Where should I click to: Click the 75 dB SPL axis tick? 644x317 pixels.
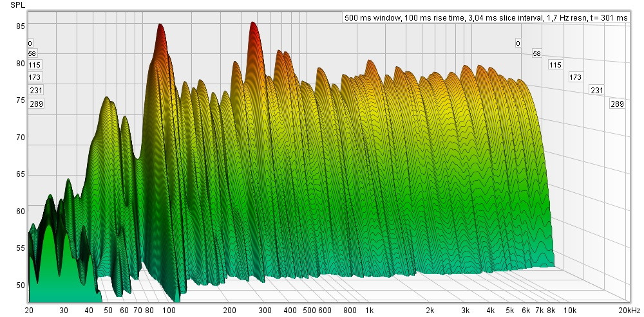click(x=21, y=100)
